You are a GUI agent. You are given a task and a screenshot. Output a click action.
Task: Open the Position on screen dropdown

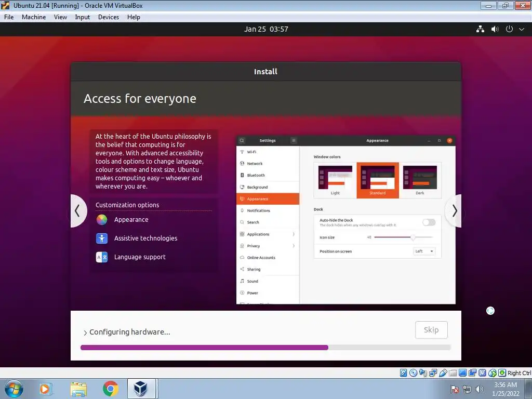424,251
